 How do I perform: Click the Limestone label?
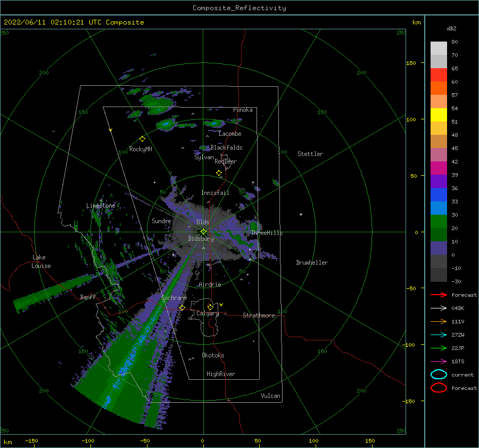point(101,206)
